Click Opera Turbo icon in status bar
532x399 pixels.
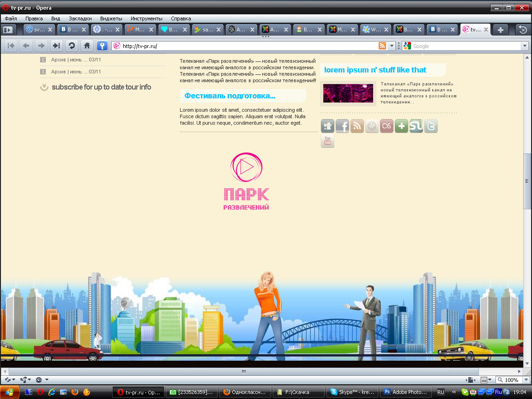click(39, 380)
